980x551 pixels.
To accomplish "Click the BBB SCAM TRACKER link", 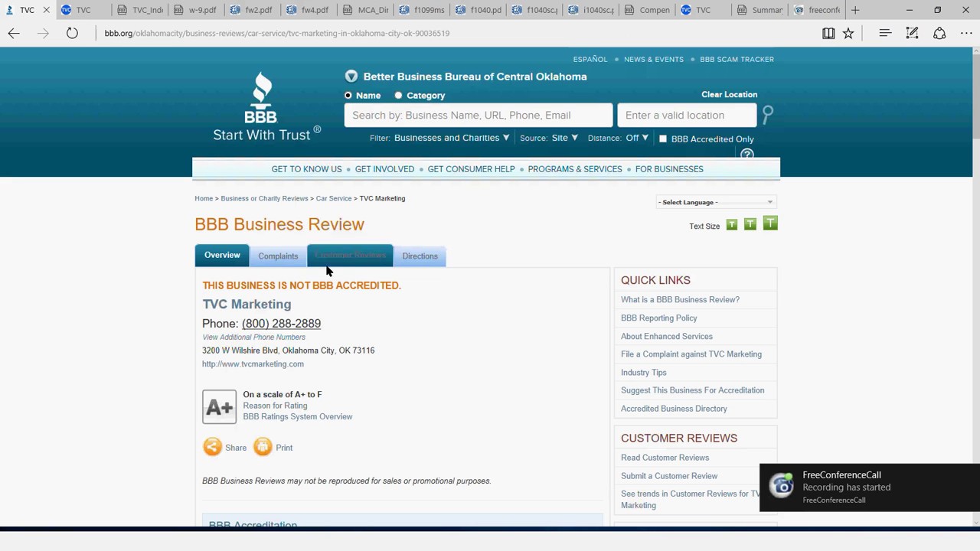I will coord(737,59).
